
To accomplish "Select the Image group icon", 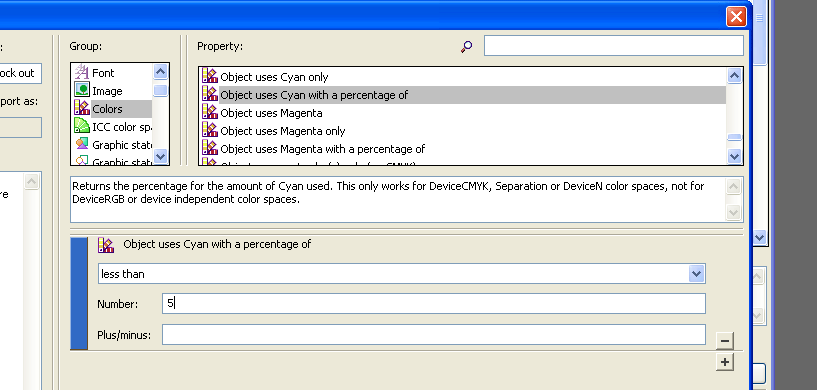I will [x=81, y=90].
